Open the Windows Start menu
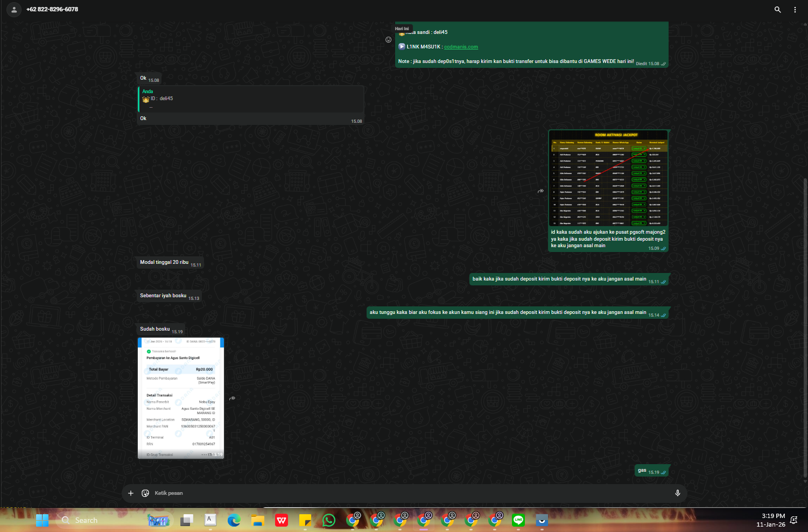Screen dimensions: 808x532 pos(42,520)
